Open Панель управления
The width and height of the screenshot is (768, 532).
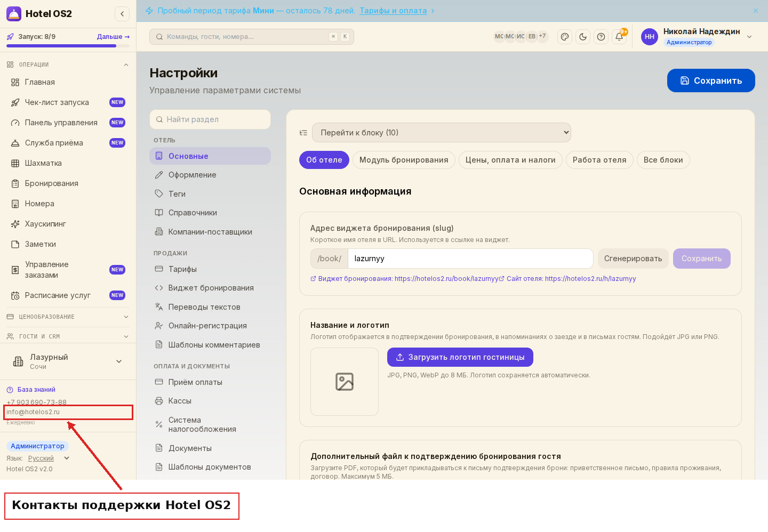[68, 123]
